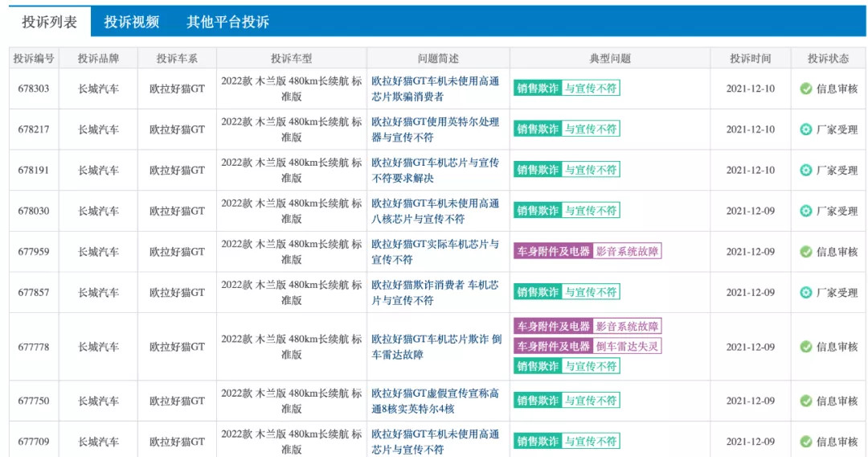Viewport: 868px width, 457px height.
Task: Click 厂家受理 status icon for complaint 677857
Action: click(806, 293)
